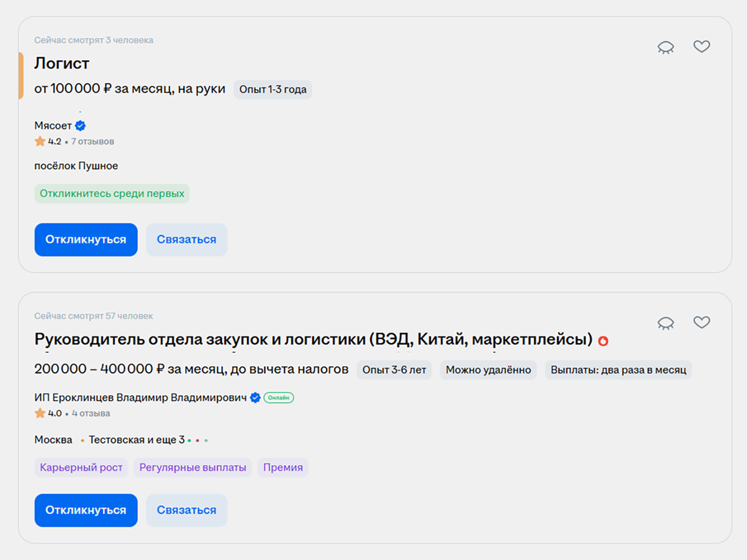Image resolution: width=747 pixels, height=560 pixels.
Task: Add the Логист vacancy to favorites
Action: coord(701,47)
